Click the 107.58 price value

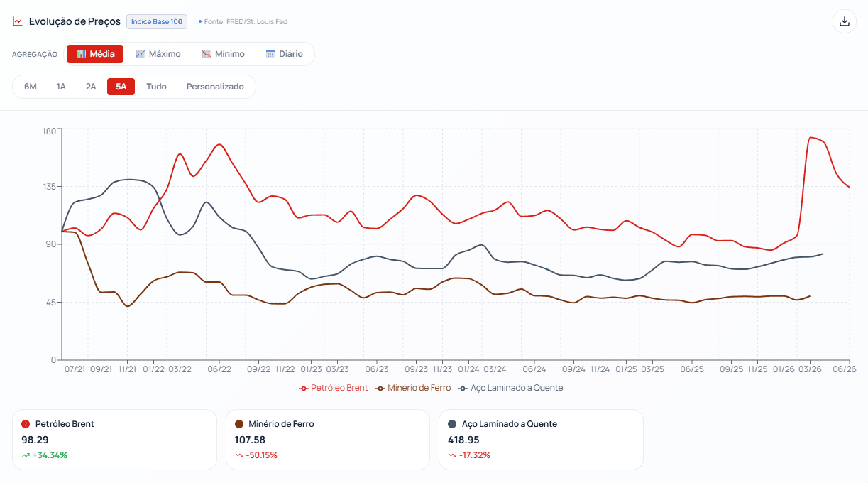[250, 440]
